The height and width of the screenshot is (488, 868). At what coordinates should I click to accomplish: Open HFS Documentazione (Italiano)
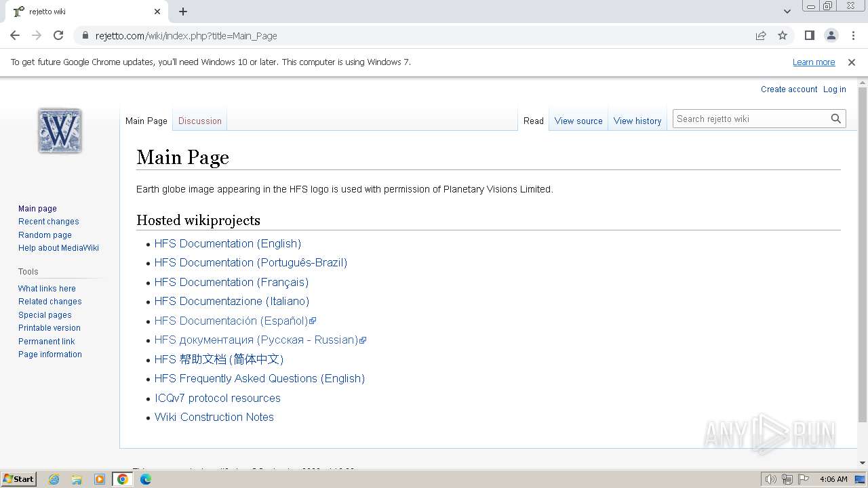click(232, 301)
